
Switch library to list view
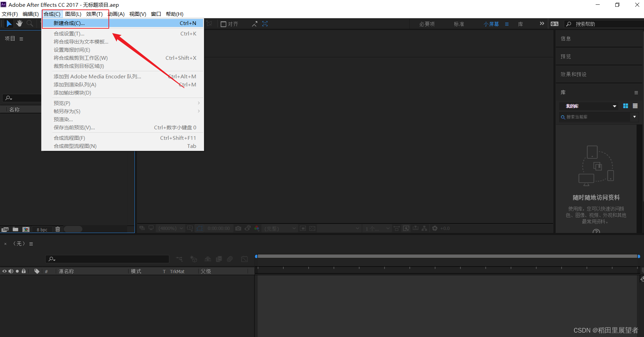pos(635,106)
